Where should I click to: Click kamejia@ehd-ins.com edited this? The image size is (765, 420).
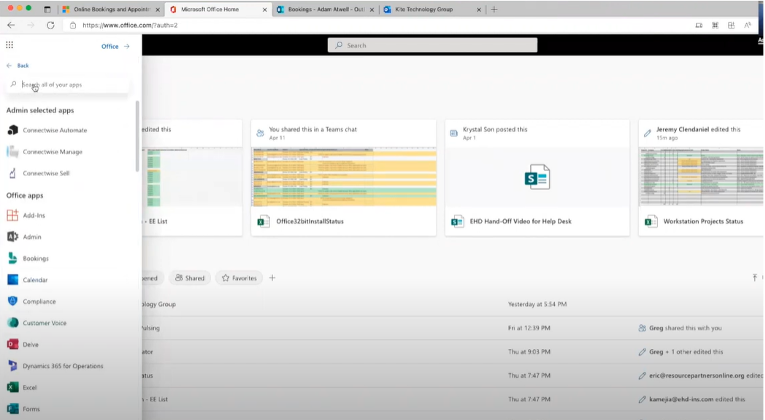click(x=697, y=399)
